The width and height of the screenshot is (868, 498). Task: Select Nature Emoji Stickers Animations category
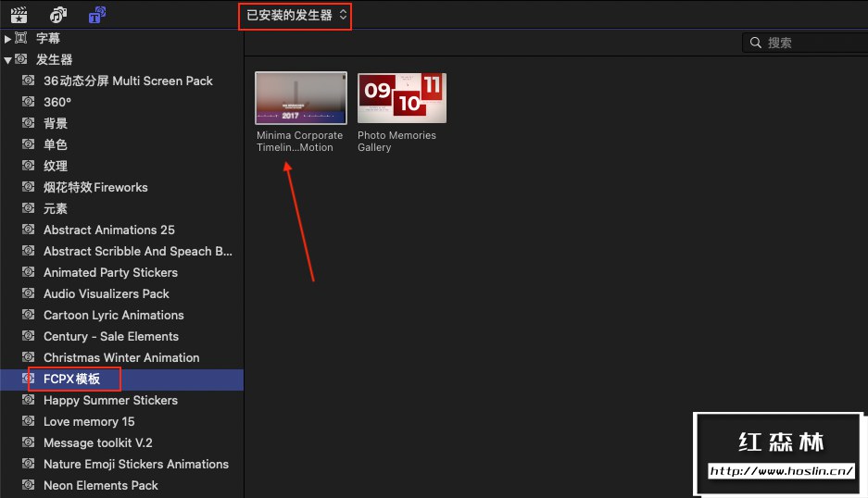click(x=136, y=465)
